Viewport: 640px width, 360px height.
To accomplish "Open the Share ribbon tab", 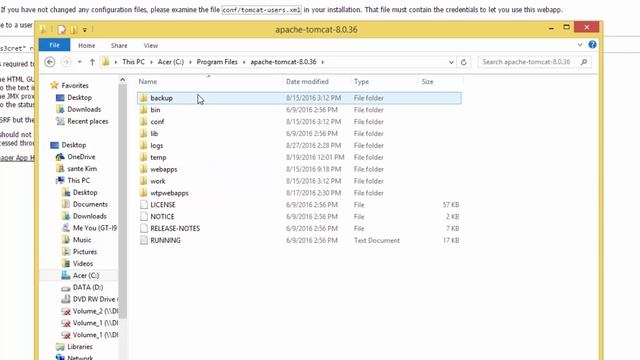I will coord(119,45).
